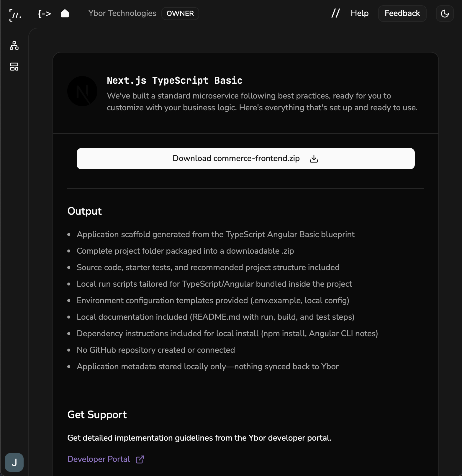
Task: Open the layout panels icon in the sidebar
Action: pyautogui.click(x=14, y=67)
